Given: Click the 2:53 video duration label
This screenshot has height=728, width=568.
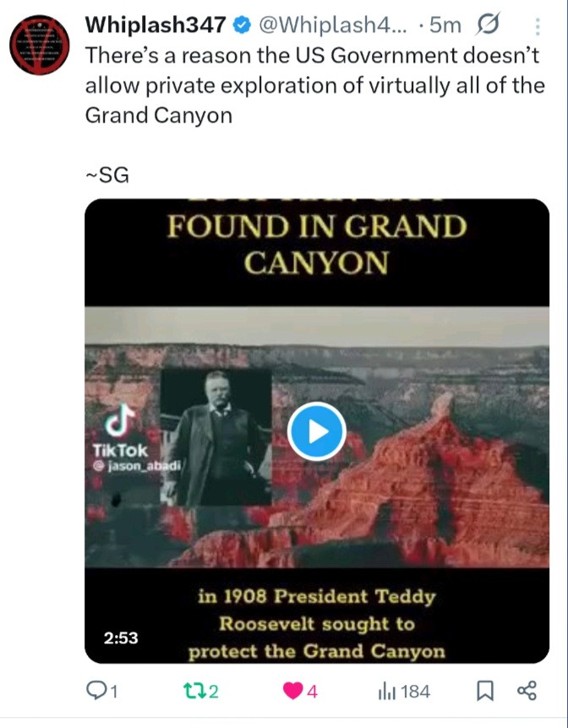Looking at the screenshot, I should tap(121, 638).
